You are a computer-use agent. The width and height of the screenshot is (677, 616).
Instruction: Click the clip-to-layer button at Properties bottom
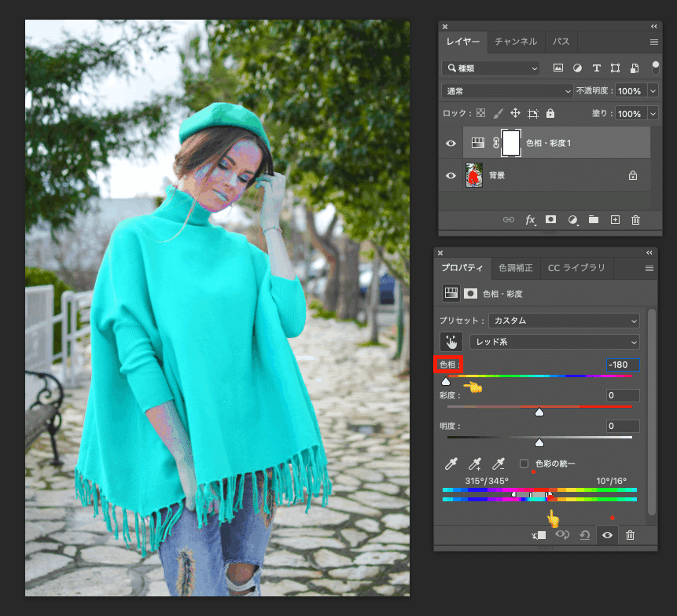point(539,535)
